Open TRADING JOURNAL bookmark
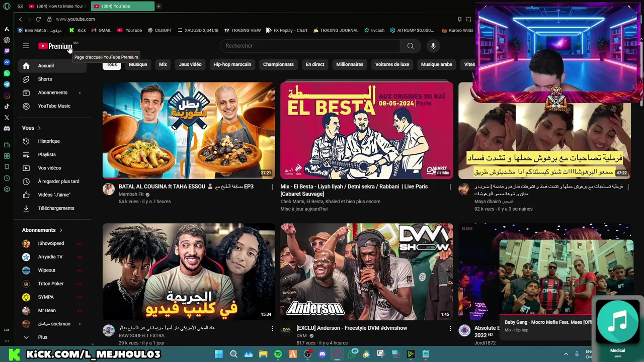This screenshot has height=362, width=644. 336,30
